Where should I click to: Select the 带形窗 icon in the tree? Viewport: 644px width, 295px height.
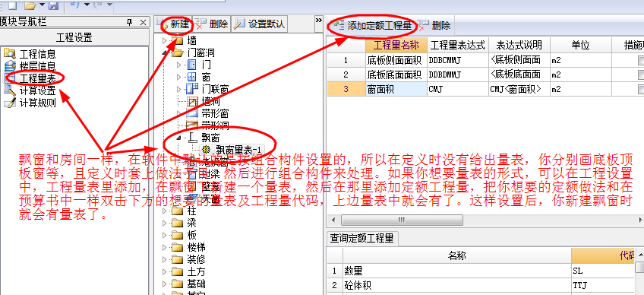(x=192, y=113)
